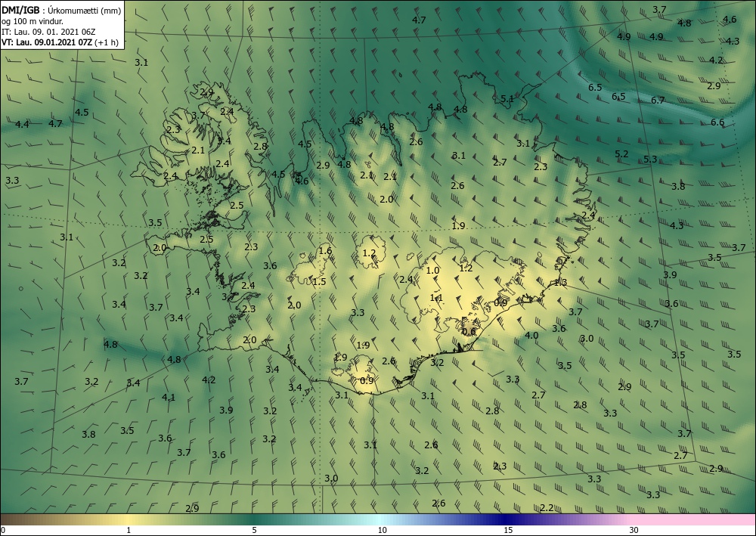Click the color scale tick label 15
Image resolution: width=756 pixels, height=536 pixels.
pyautogui.click(x=508, y=530)
